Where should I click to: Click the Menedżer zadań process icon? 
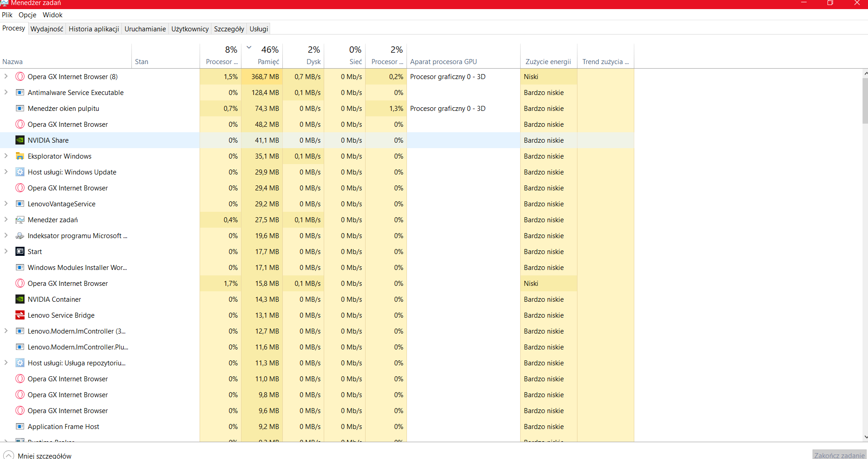(x=20, y=220)
